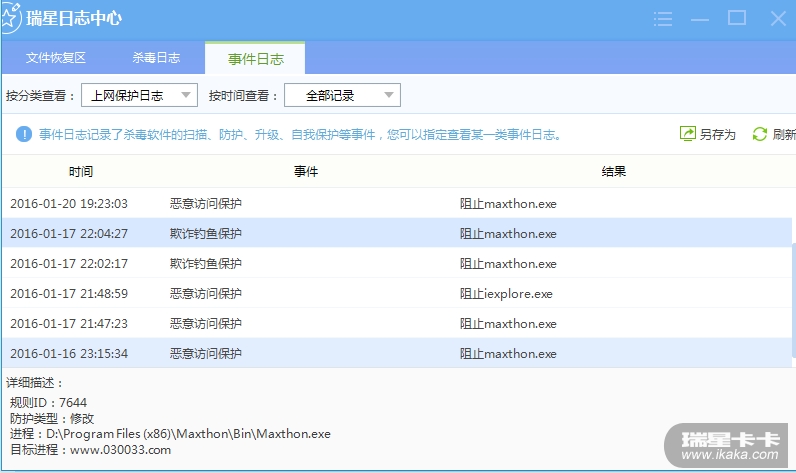The width and height of the screenshot is (796, 473).
Task: Click 阻止maxthon.exe in the 23:15:34 row
Action: 508,353
